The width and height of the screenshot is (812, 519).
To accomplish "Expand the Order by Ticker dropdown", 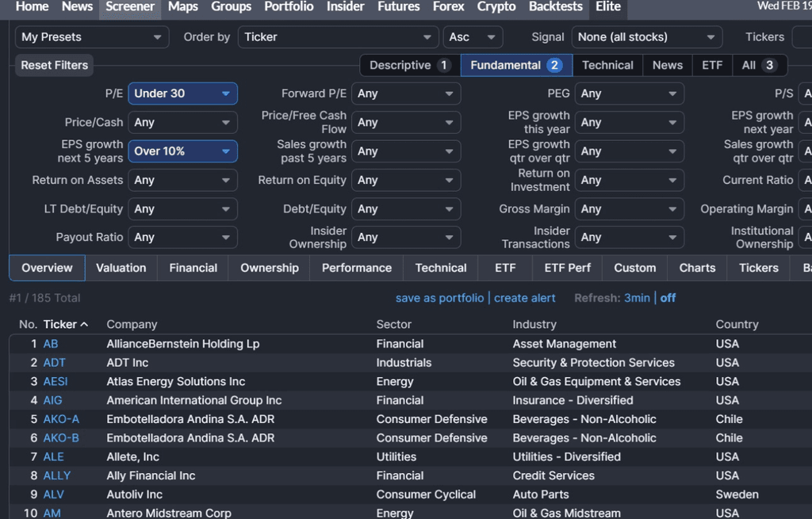I will pos(338,36).
